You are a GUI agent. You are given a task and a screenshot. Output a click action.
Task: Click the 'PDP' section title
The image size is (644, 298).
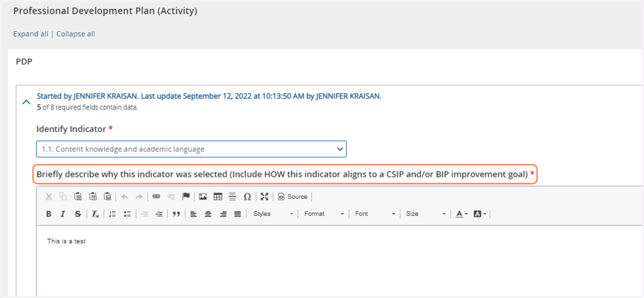[24, 62]
